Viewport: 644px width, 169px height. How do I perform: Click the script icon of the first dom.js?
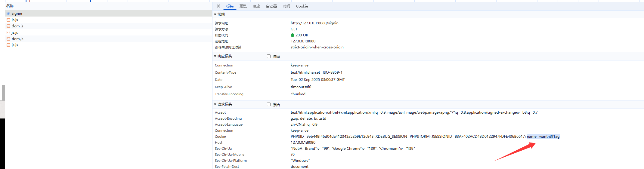coord(8,26)
